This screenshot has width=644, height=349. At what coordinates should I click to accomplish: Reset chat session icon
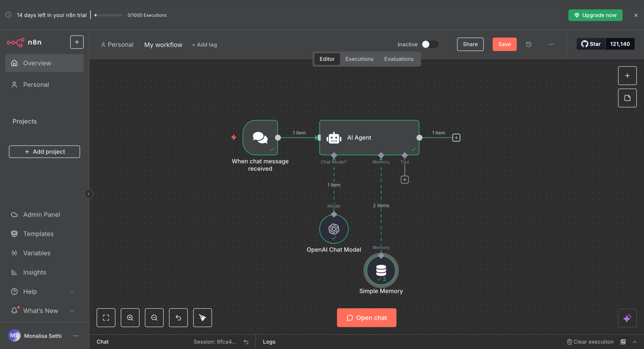click(246, 342)
